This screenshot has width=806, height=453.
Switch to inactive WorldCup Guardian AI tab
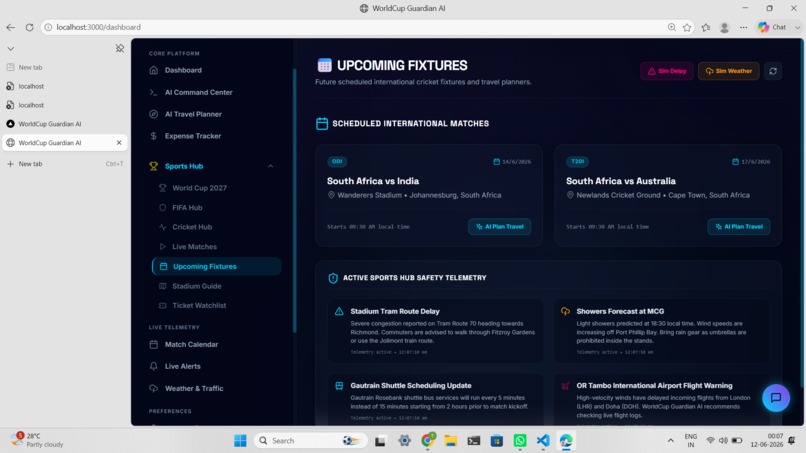64,124
